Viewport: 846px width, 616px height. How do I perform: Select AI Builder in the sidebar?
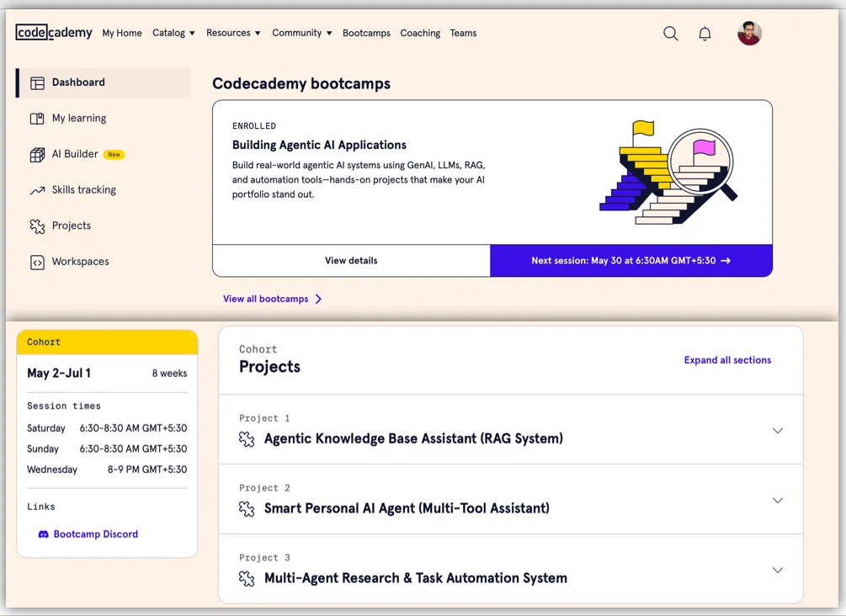point(75,154)
